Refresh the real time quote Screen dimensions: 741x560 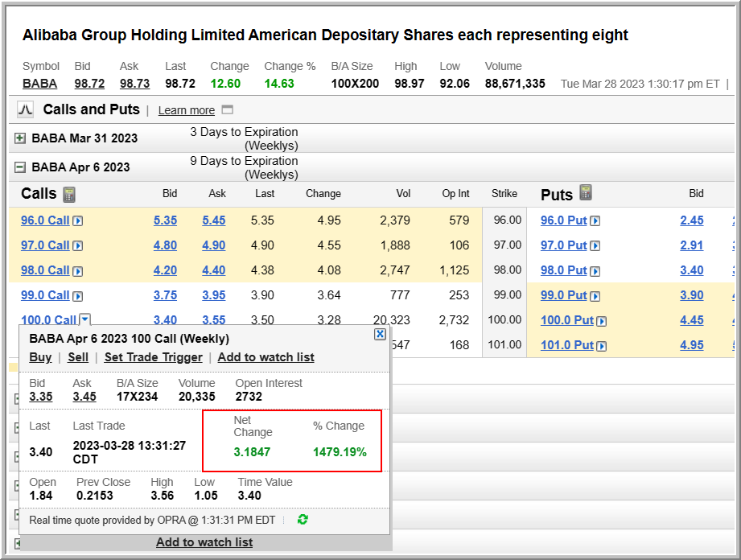(303, 520)
